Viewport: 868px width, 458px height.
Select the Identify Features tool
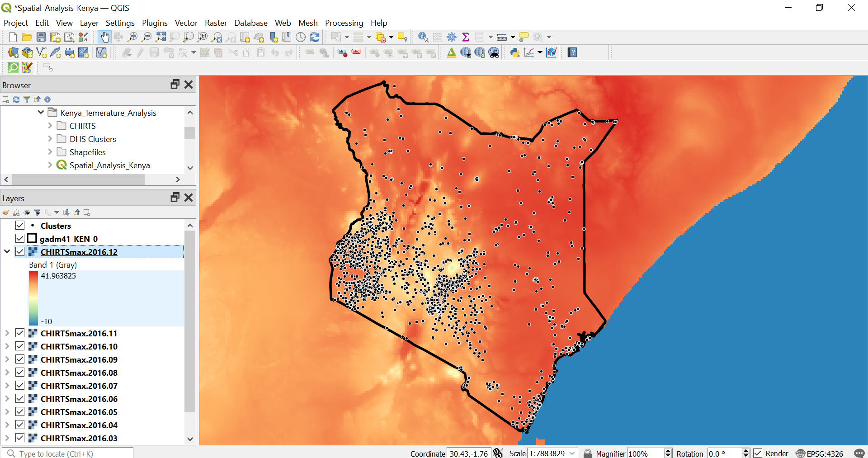pyautogui.click(x=424, y=37)
